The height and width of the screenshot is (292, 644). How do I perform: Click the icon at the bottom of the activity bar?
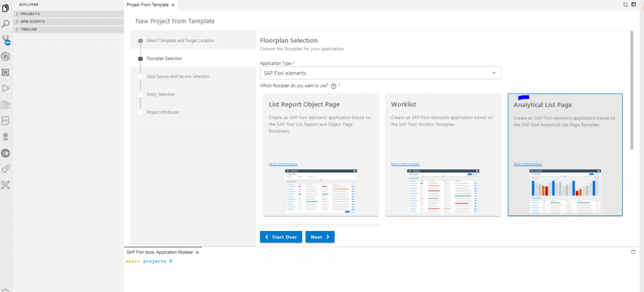(x=5, y=289)
